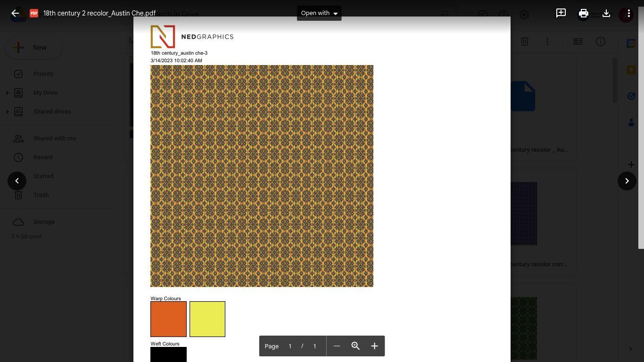Open Storage in the sidebar

44,222
